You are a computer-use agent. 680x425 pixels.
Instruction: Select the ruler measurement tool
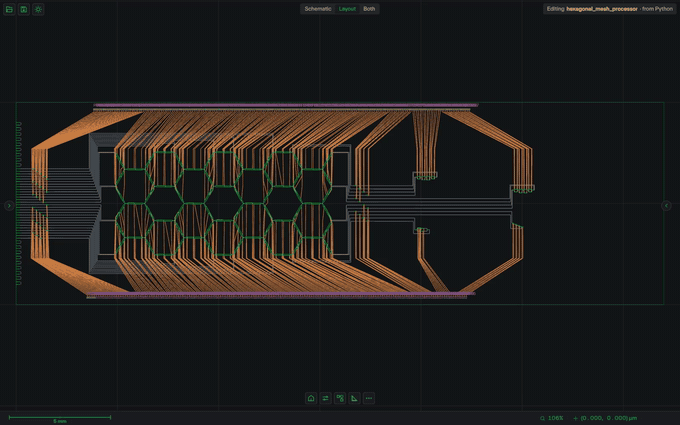click(x=354, y=398)
